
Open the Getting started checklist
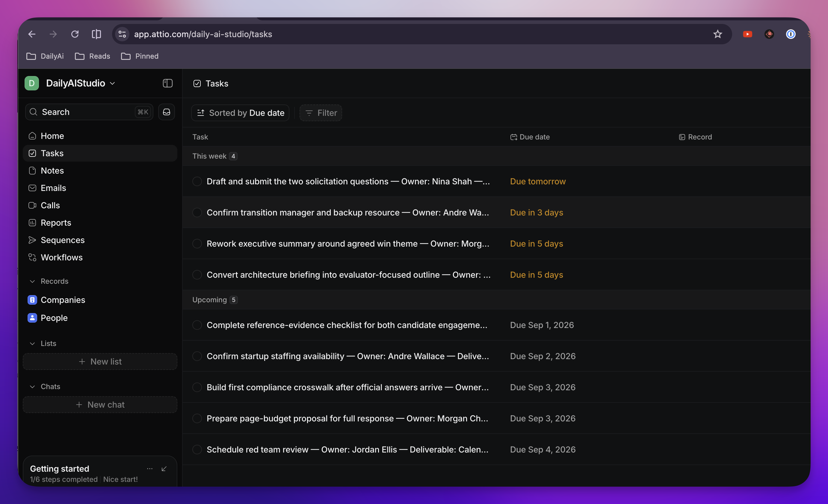[60, 468]
